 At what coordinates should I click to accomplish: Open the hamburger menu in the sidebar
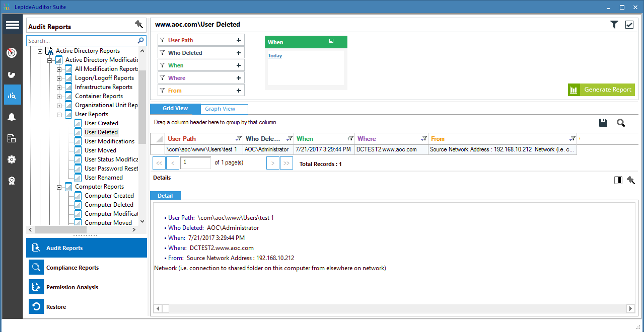click(12, 25)
